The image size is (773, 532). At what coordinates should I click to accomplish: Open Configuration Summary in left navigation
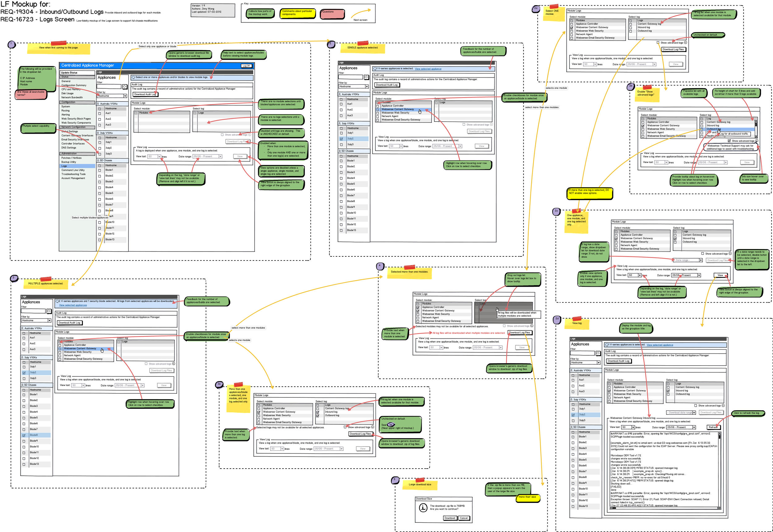click(74, 85)
